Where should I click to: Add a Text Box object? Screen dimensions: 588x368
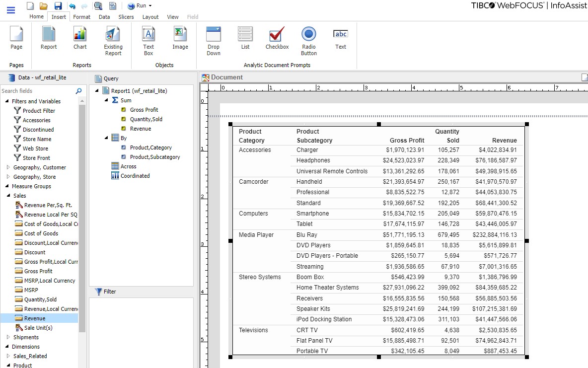(148, 37)
